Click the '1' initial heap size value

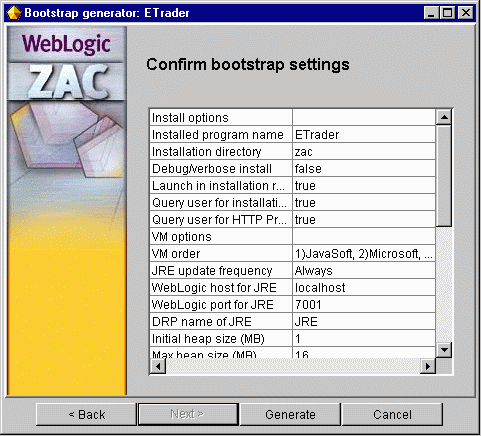tap(364, 338)
